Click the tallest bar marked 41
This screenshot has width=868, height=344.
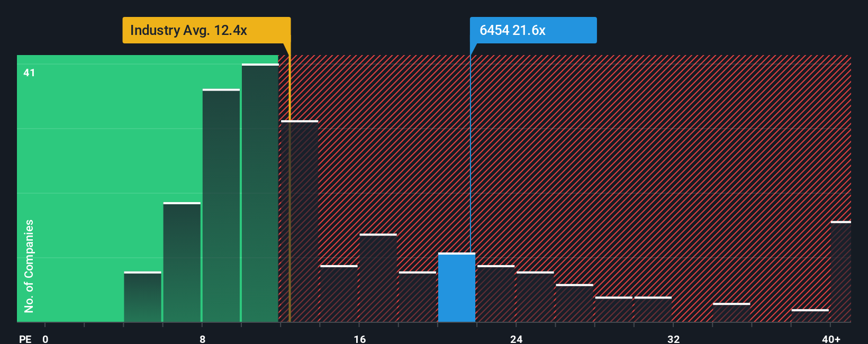point(260,193)
